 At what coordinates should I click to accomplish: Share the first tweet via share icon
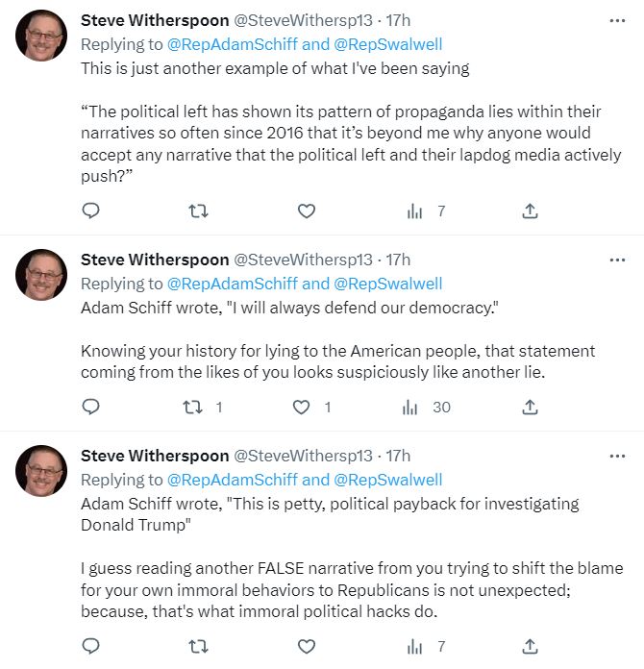[530, 211]
